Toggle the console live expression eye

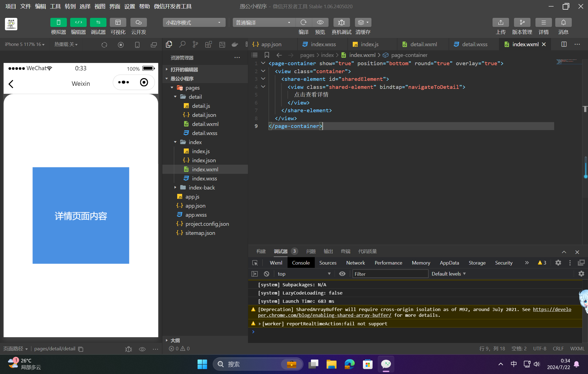[x=342, y=274]
